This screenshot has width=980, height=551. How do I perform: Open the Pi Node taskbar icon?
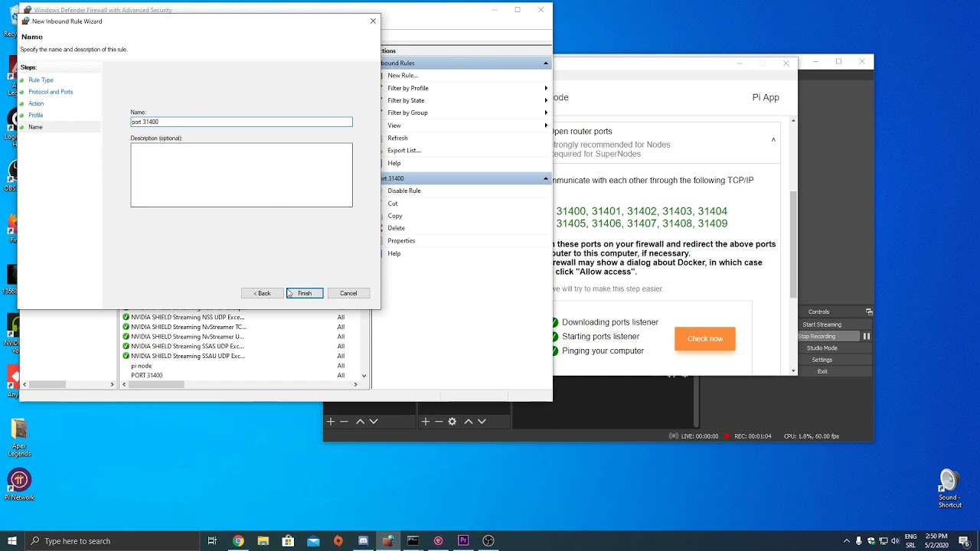pos(438,541)
